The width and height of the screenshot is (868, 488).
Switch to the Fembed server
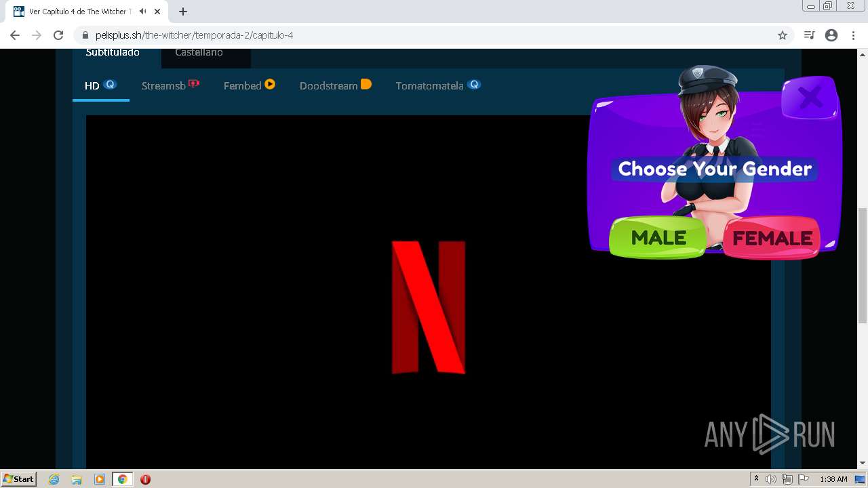coord(249,85)
